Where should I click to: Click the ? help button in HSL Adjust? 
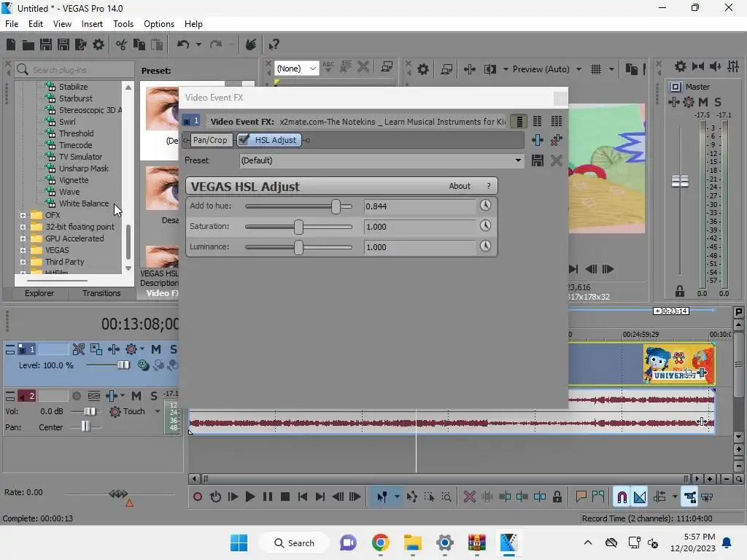pyautogui.click(x=488, y=186)
